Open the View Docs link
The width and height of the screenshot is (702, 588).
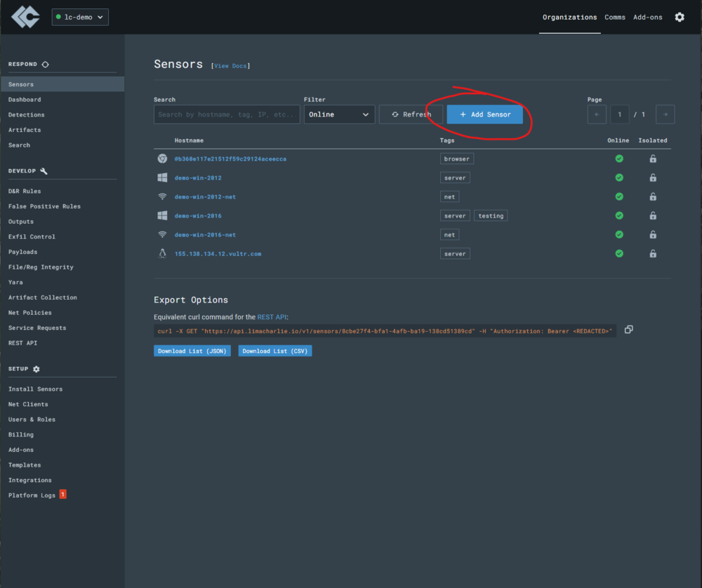pyautogui.click(x=230, y=66)
